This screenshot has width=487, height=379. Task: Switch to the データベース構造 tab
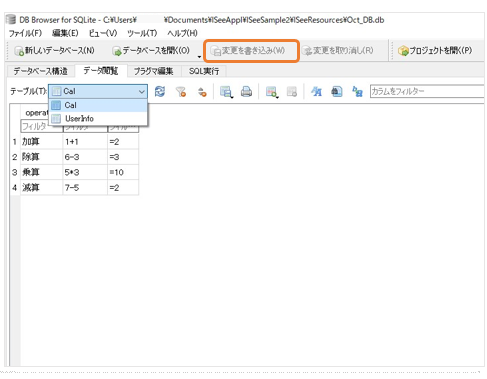40,71
